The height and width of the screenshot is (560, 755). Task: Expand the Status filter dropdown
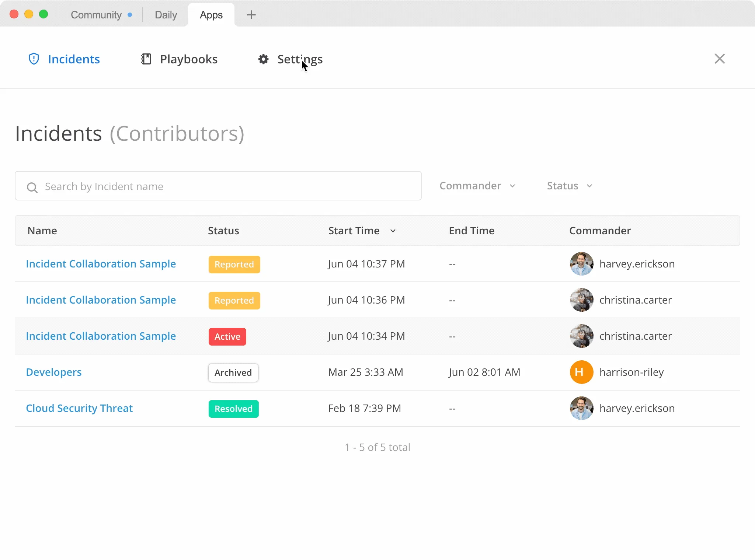pyautogui.click(x=570, y=186)
